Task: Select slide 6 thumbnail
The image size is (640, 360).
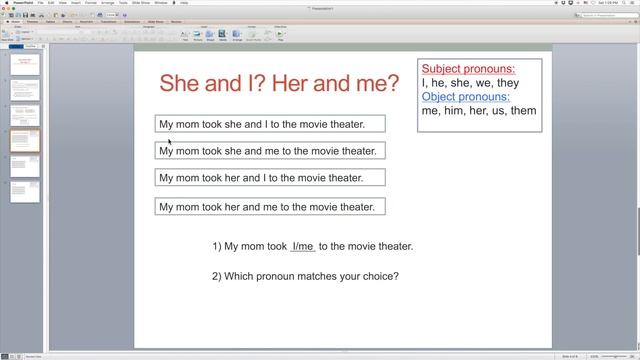Action: (25, 192)
